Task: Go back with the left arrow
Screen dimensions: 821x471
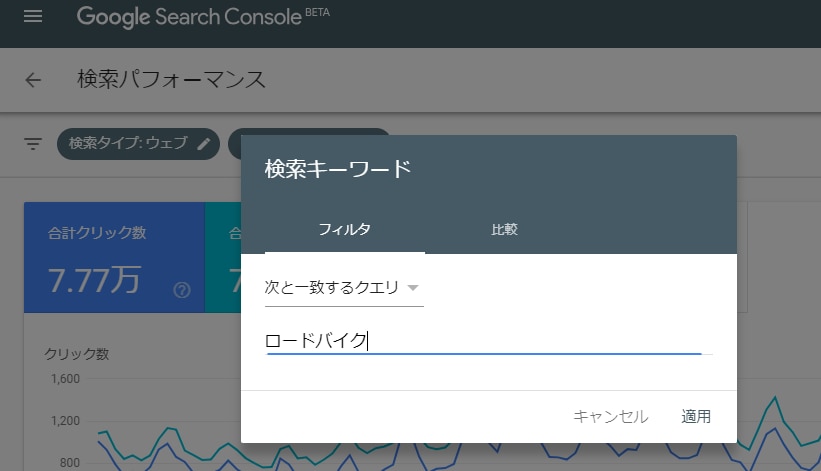Action: point(33,80)
